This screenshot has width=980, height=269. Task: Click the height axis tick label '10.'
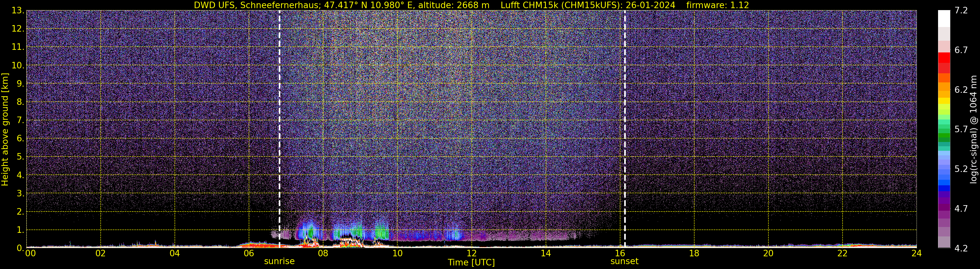tap(18, 65)
